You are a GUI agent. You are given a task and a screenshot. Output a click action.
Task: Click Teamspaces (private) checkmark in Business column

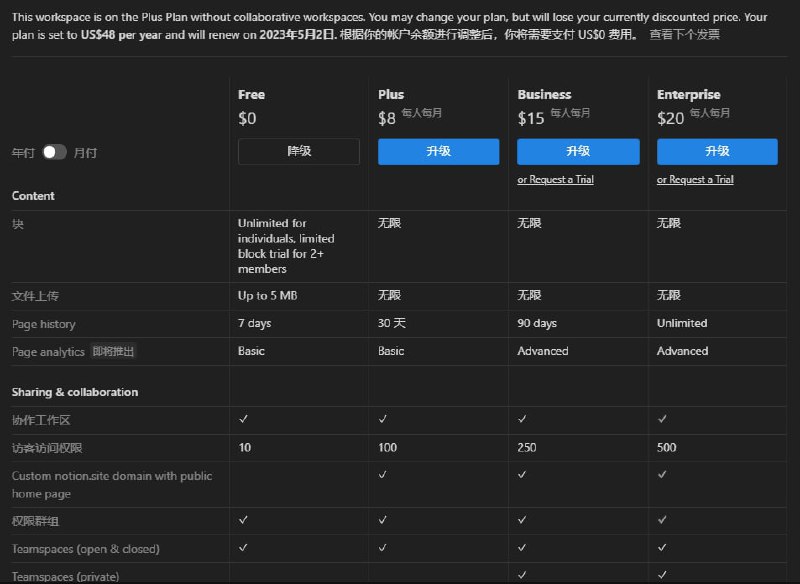522,575
